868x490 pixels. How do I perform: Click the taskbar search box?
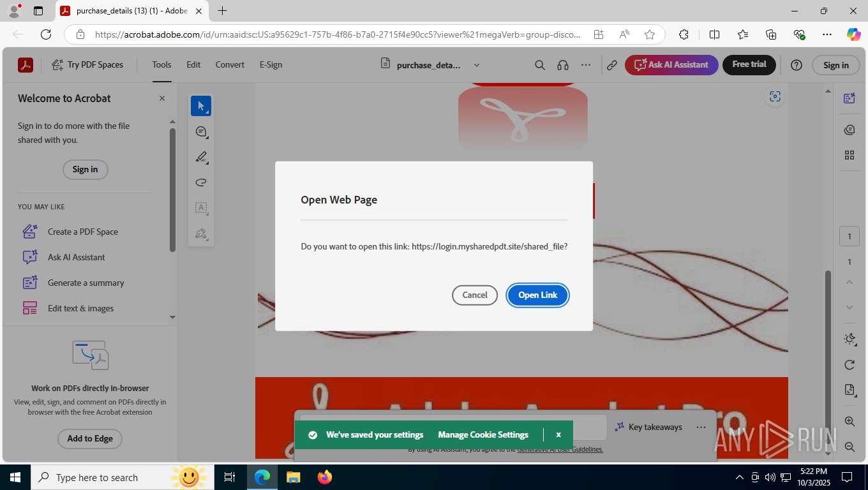pyautogui.click(x=123, y=477)
